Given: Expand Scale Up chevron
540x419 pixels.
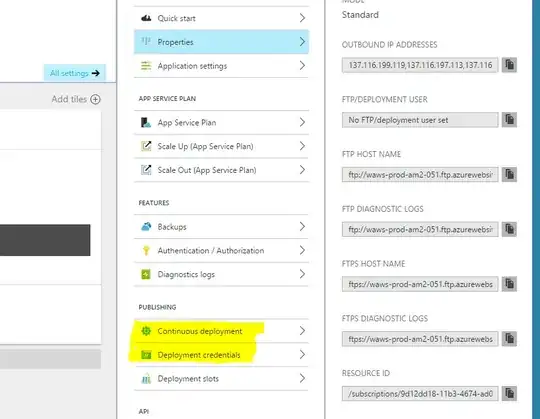Looking at the screenshot, I should coord(302,146).
